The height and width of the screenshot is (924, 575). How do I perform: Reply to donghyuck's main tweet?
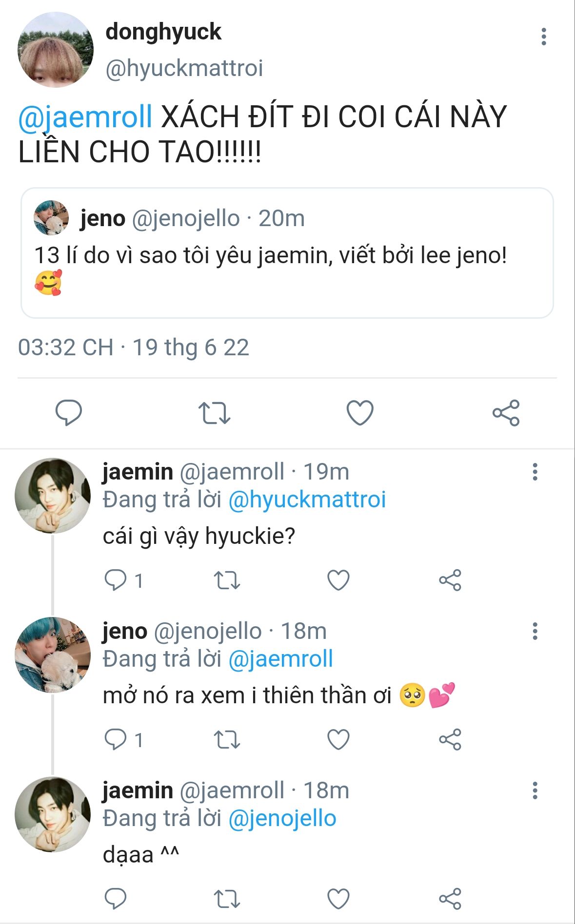point(69,413)
